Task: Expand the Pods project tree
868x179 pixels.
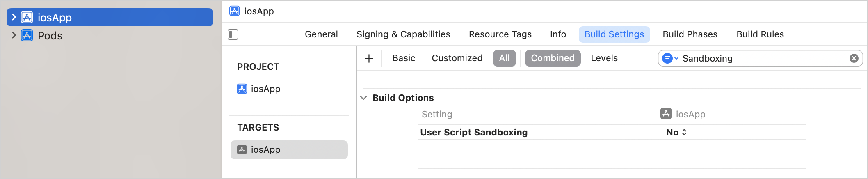Action: tap(14, 35)
